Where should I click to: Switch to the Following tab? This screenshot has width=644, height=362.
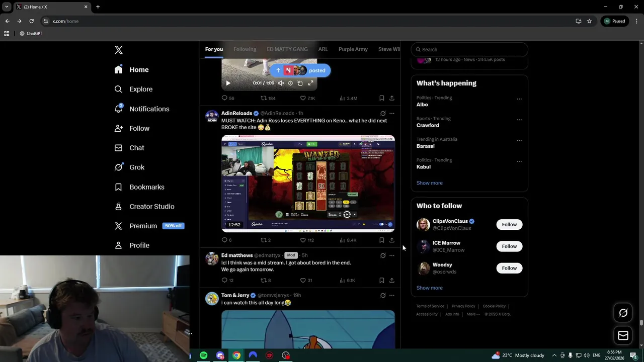pyautogui.click(x=245, y=49)
